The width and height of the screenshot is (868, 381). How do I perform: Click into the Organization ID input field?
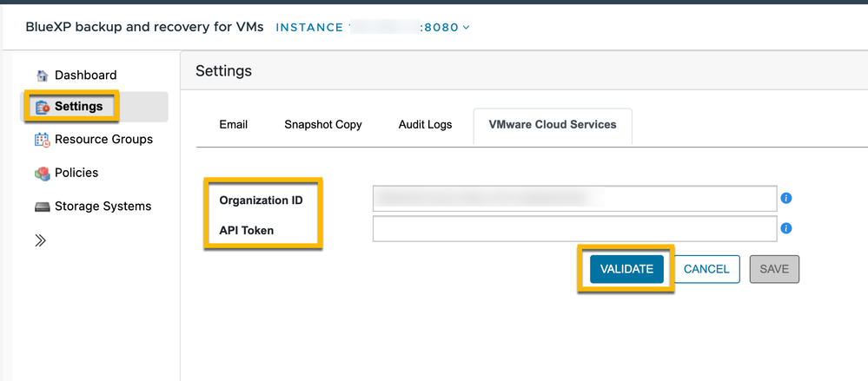point(573,199)
